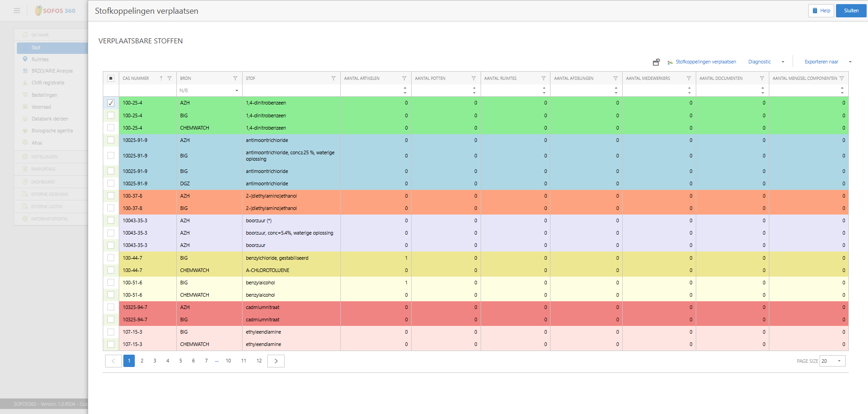Click the STOF column filter funnel
The width and height of the screenshot is (868, 414).
tap(333, 79)
